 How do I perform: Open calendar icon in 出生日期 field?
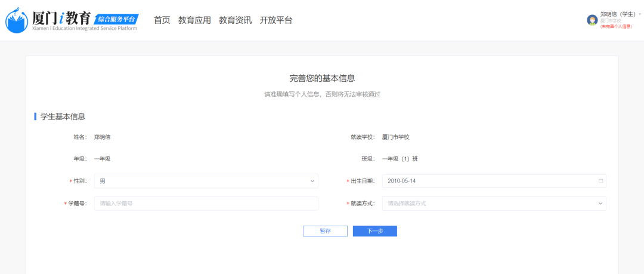pyautogui.click(x=600, y=181)
